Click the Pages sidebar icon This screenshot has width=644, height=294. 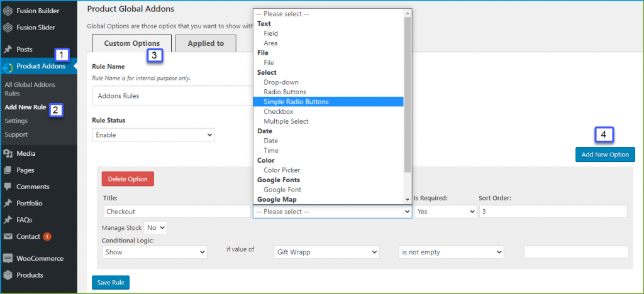(x=7, y=170)
